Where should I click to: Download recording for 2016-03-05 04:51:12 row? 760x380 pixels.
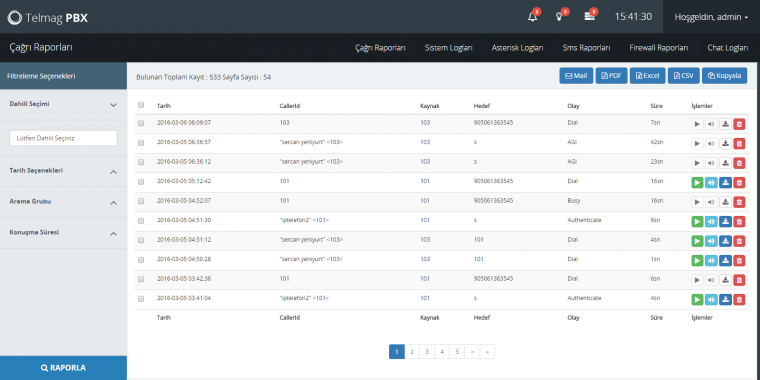tap(725, 241)
